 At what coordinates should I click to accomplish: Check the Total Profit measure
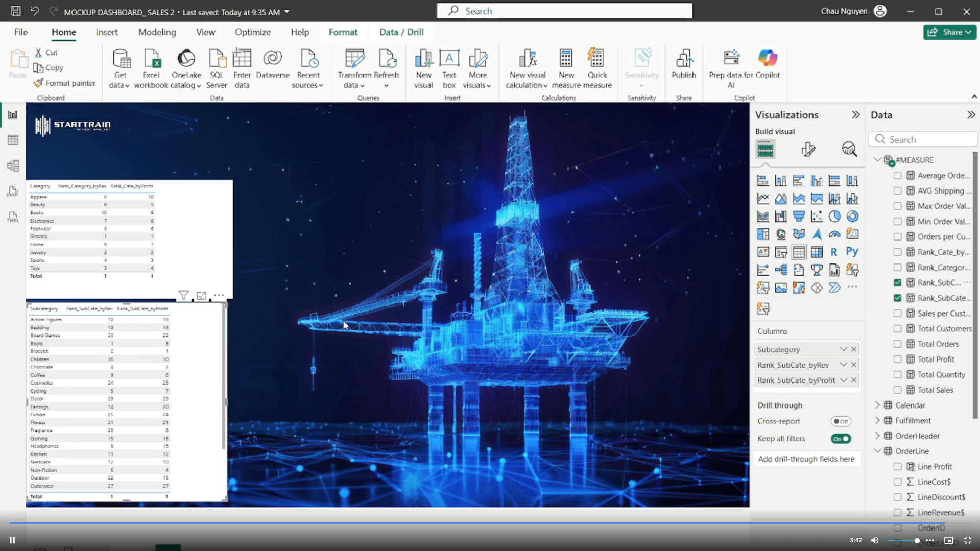(x=897, y=360)
